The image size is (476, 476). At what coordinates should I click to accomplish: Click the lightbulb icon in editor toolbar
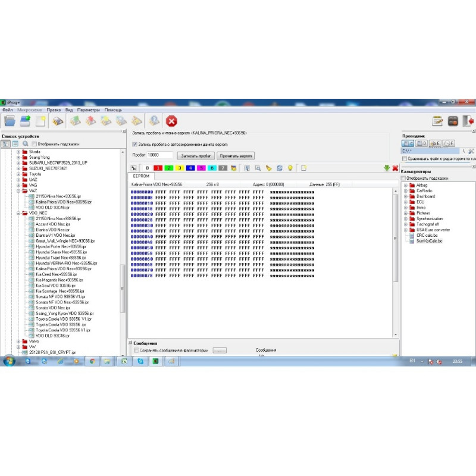[x=290, y=168]
